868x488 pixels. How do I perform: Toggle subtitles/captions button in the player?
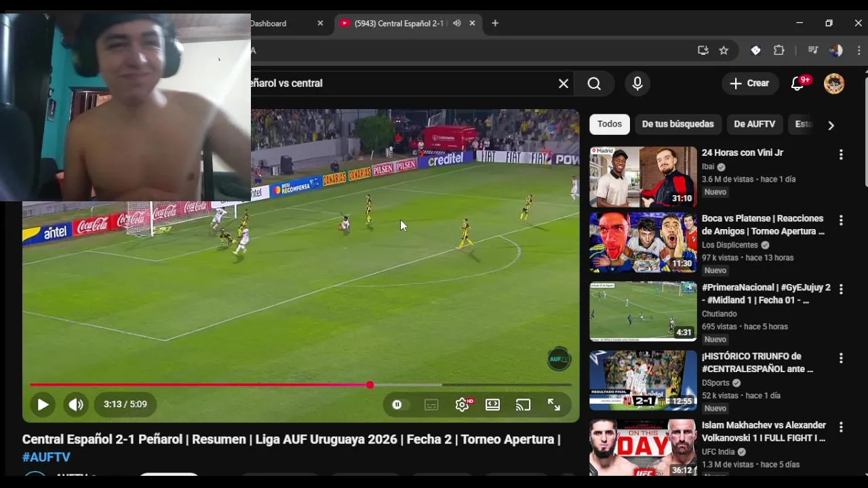coord(431,405)
